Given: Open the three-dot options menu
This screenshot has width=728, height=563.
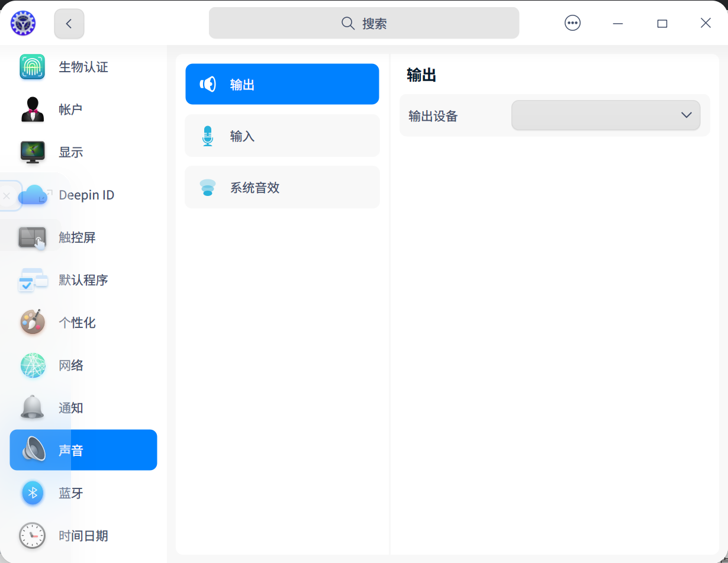Looking at the screenshot, I should 572,23.
